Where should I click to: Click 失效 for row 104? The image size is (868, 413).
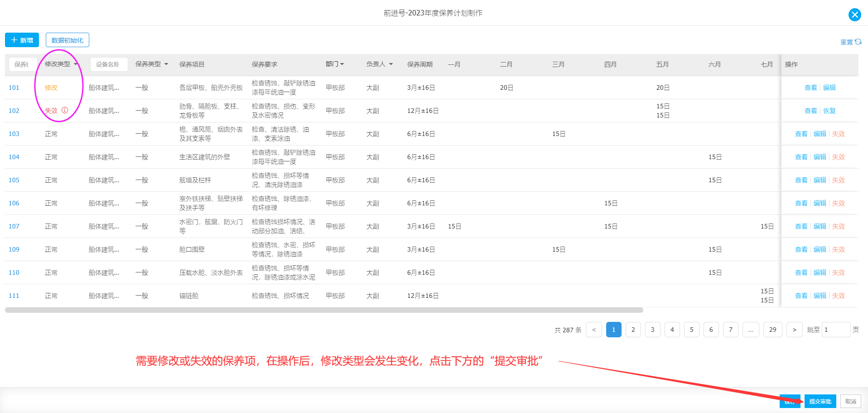838,157
